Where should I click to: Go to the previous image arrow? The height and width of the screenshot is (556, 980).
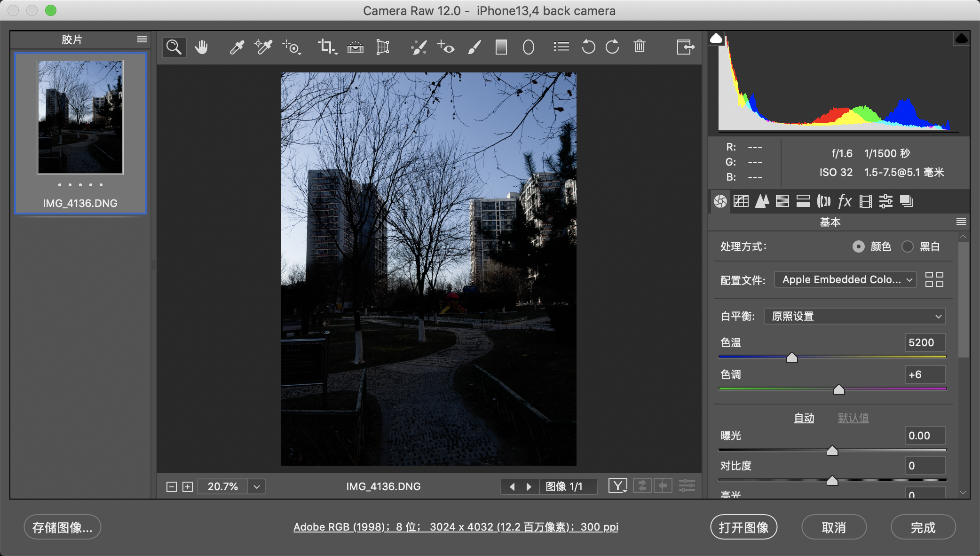[512, 486]
